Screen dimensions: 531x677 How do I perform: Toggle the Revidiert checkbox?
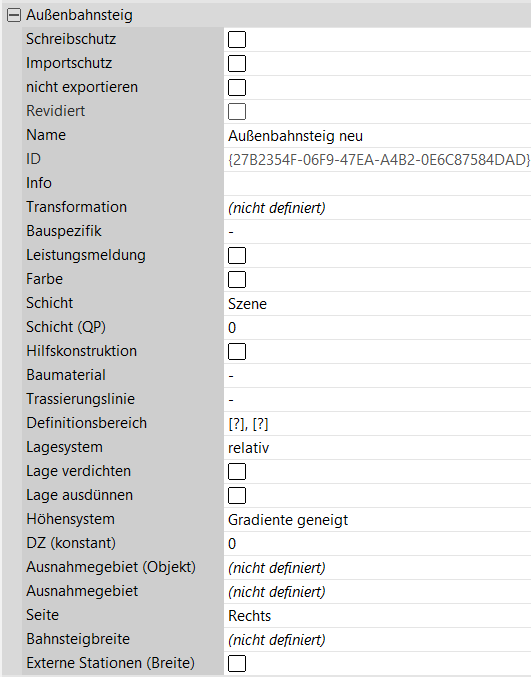237,111
